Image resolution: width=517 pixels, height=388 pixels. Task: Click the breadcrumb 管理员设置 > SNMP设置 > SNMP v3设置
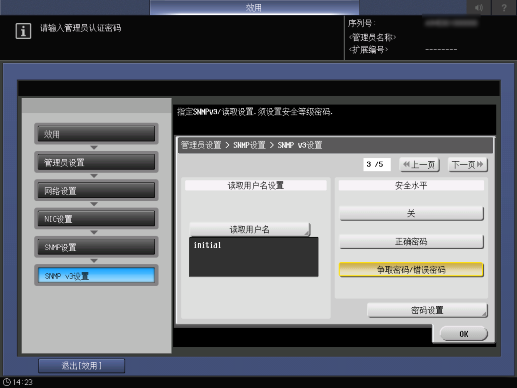pyautogui.click(x=252, y=145)
